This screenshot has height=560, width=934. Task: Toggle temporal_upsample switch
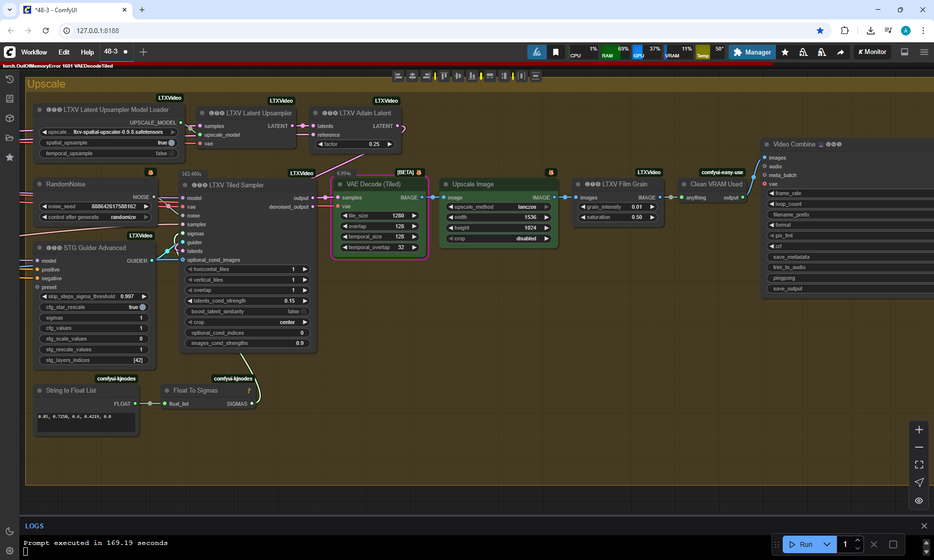[171, 153]
